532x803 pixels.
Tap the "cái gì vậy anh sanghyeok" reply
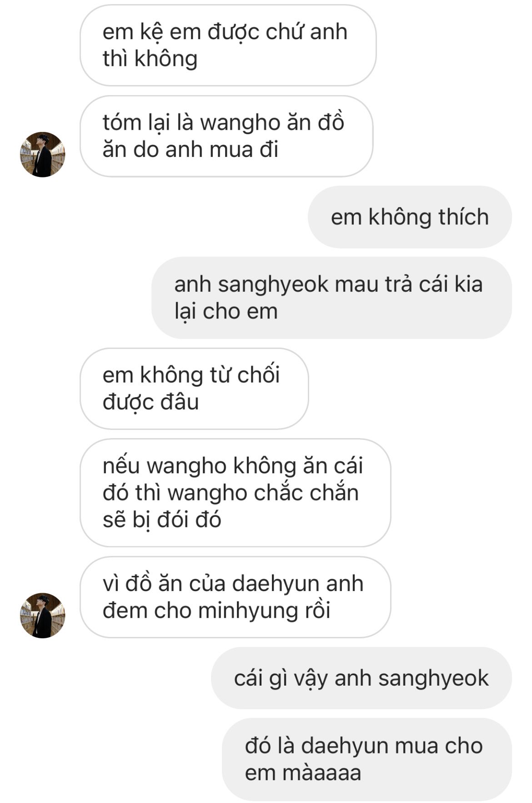coord(361,678)
